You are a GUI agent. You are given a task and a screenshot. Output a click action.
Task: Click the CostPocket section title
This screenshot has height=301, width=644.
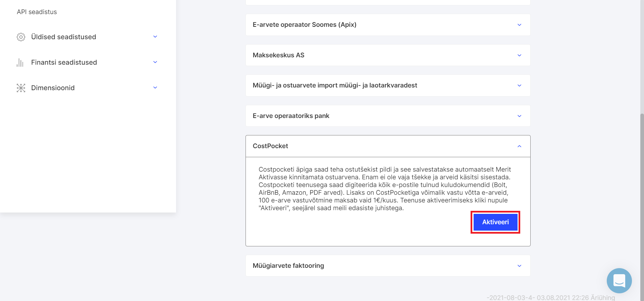tap(270, 146)
